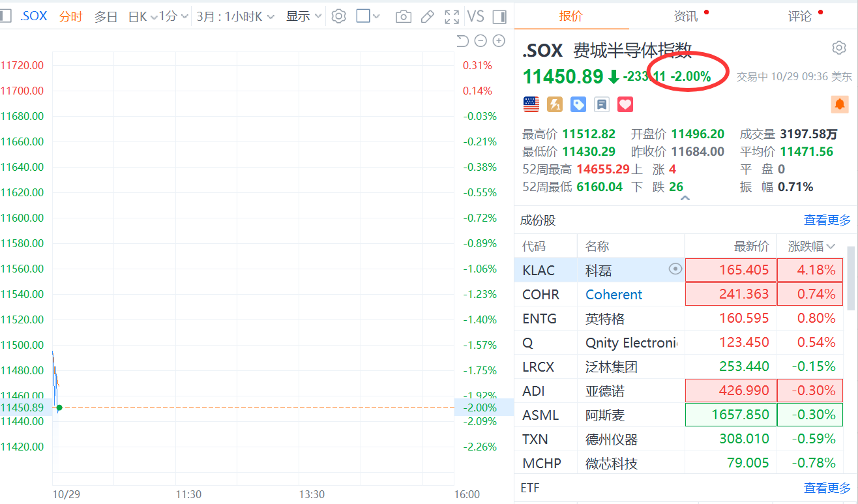
Task: Select the LRCX 泛林集团 row
Action: [x=679, y=366]
